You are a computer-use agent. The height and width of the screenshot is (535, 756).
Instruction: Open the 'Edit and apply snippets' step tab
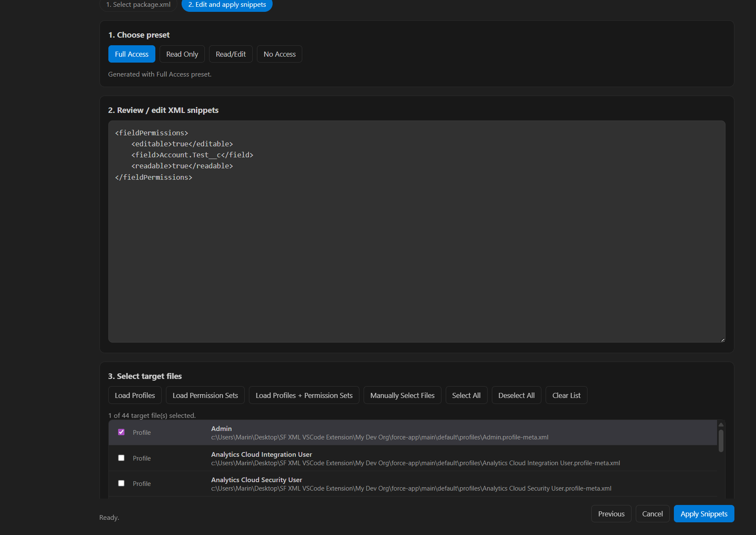tap(227, 5)
